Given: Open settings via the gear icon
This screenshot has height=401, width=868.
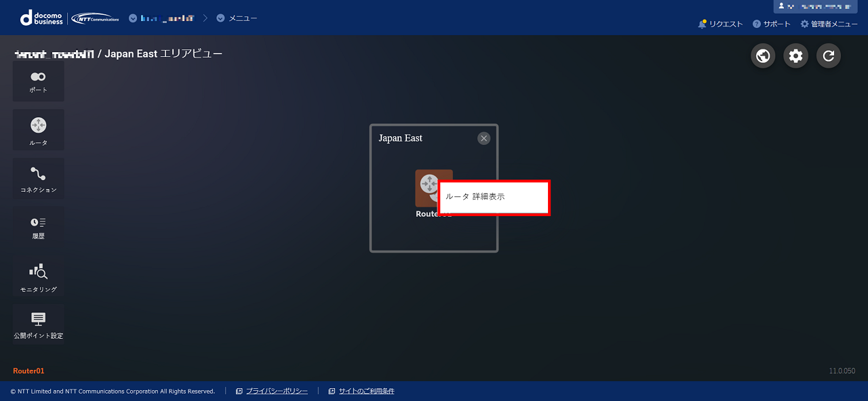Looking at the screenshot, I should 795,56.
